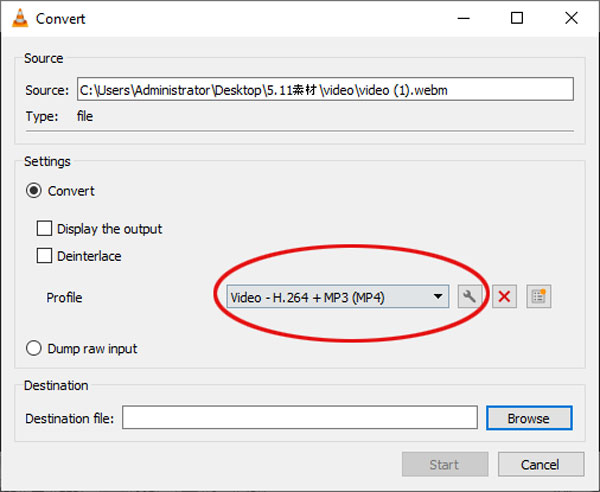Maximize the Convert window

[x=517, y=18]
